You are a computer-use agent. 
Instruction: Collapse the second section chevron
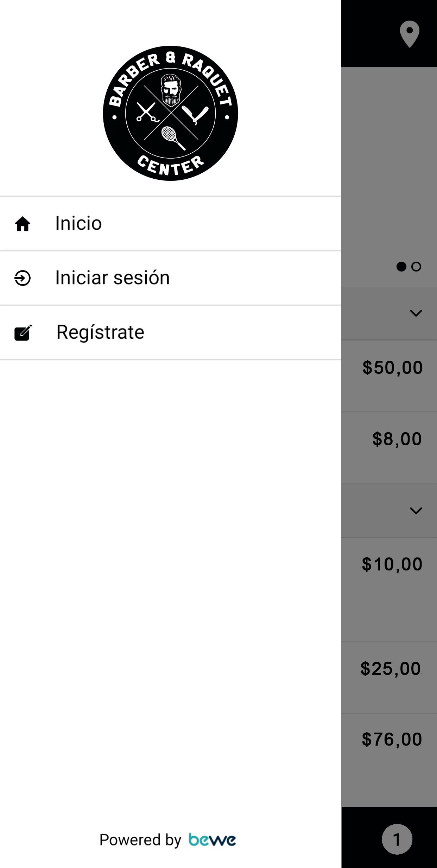(416, 511)
